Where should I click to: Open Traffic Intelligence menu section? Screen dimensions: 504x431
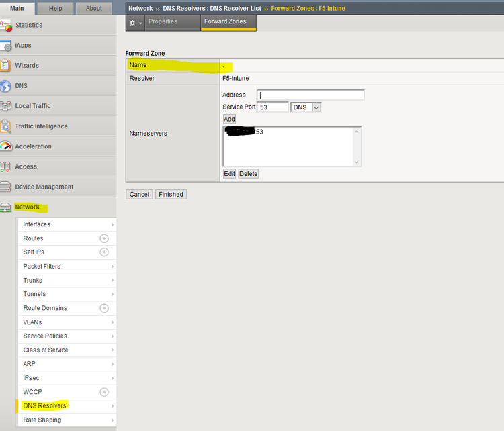(41, 126)
